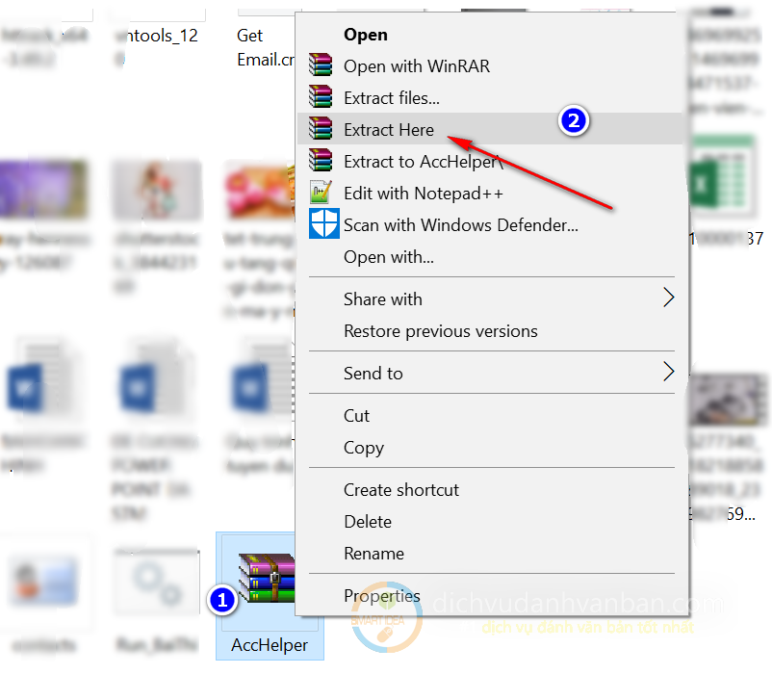Click the Notepad++ icon in context menu

[321, 193]
